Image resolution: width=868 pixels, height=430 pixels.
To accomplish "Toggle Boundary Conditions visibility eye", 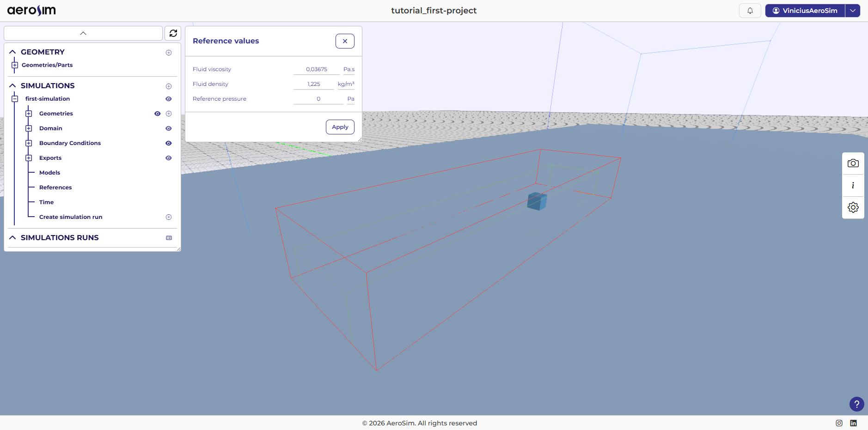I will (x=169, y=143).
